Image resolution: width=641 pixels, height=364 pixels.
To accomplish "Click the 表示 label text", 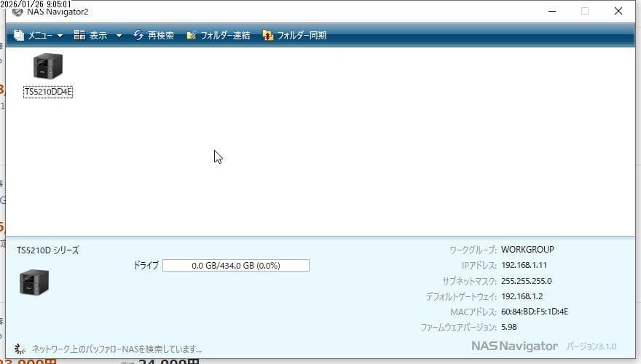I will click(98, 36).
